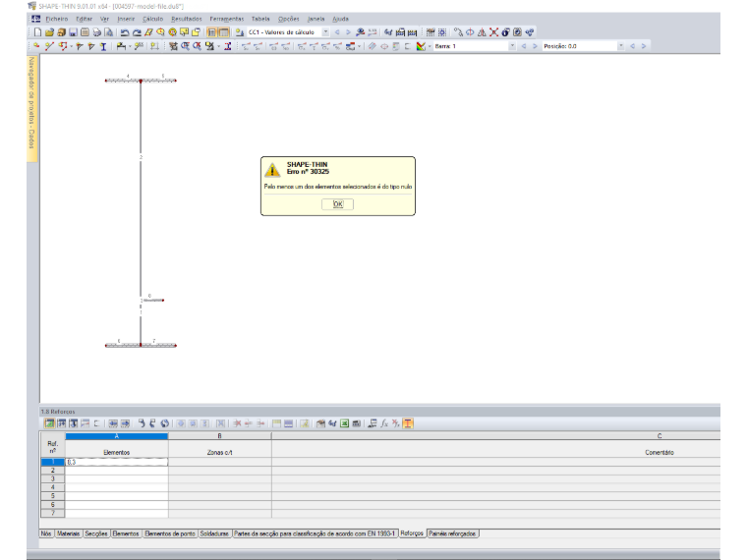Click the color scale results icon

[x=421, y=46]
